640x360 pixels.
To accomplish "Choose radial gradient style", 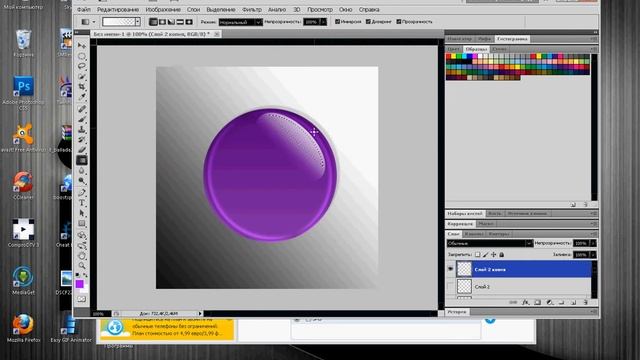I will pyautogui.click(x=162, y=22).
